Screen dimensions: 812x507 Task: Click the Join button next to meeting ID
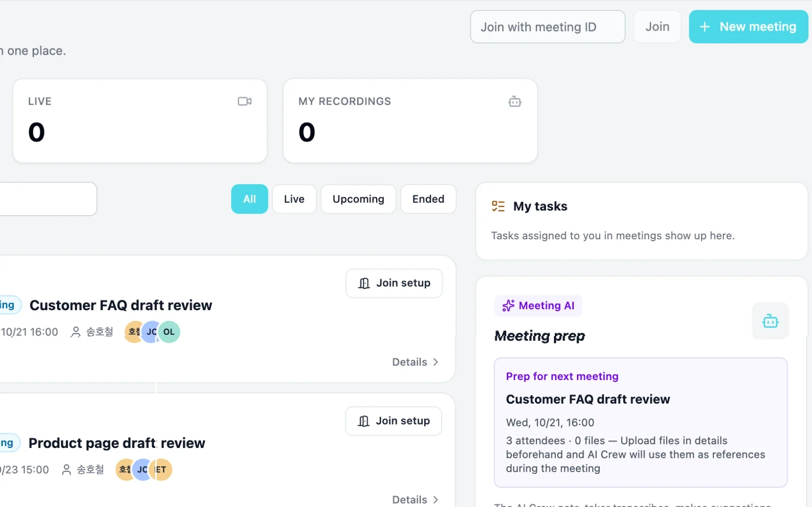(657, 27)
